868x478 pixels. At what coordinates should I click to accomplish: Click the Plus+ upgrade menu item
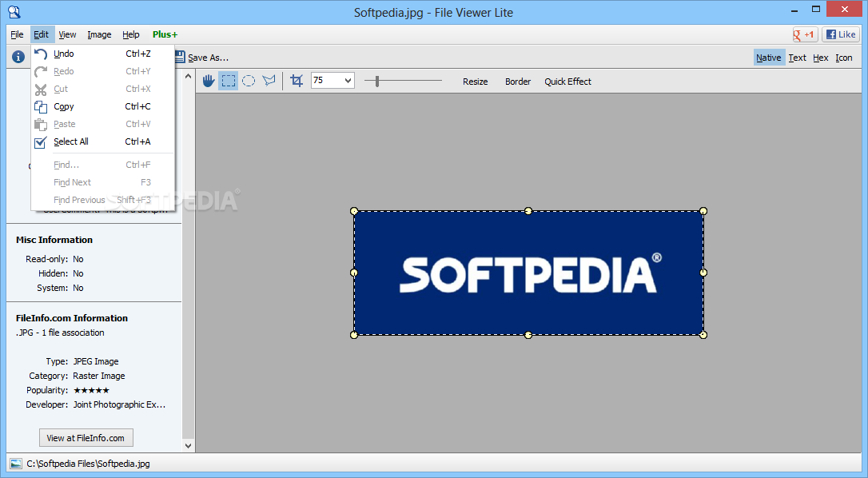point(165,34)
